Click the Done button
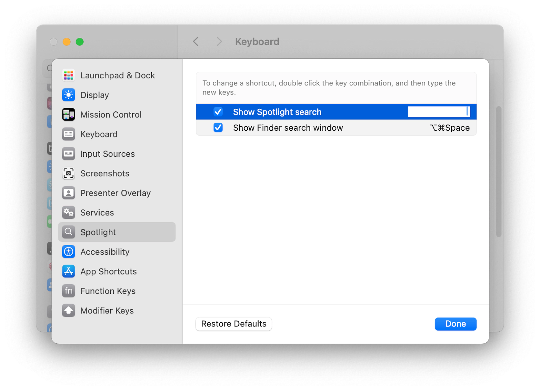The image size is (540, 392). 455,324
